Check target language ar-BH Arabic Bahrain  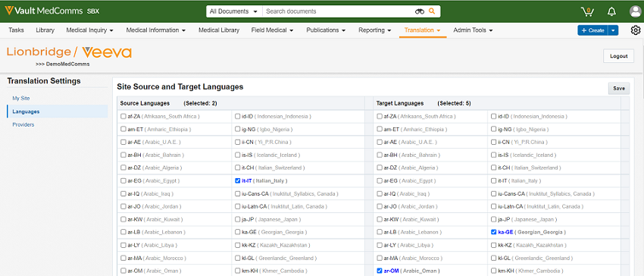[x=380, y=155]
